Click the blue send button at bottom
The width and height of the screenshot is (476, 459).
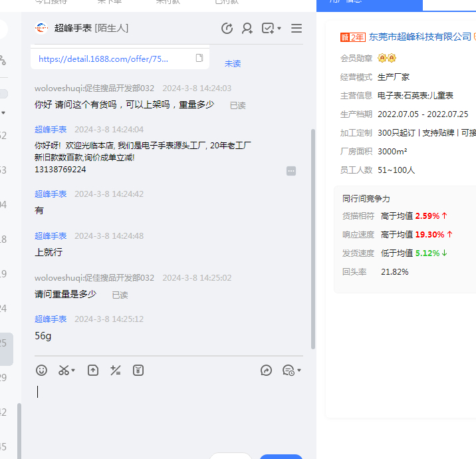point(281,456)
